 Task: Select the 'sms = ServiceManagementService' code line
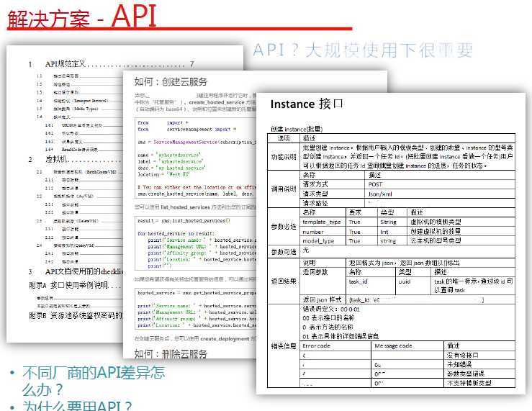(196, 142)
